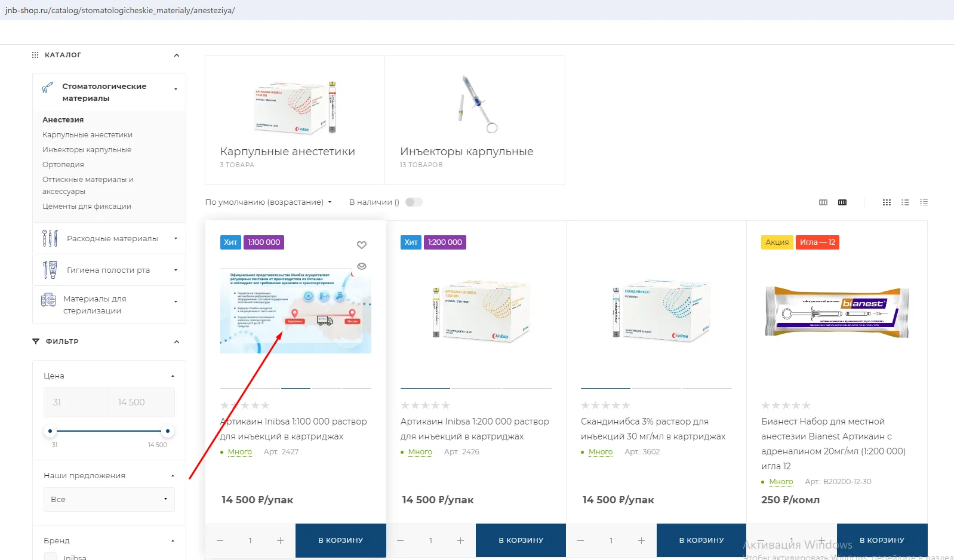Open the Все offers dropdown

click(x=109, y=499)
